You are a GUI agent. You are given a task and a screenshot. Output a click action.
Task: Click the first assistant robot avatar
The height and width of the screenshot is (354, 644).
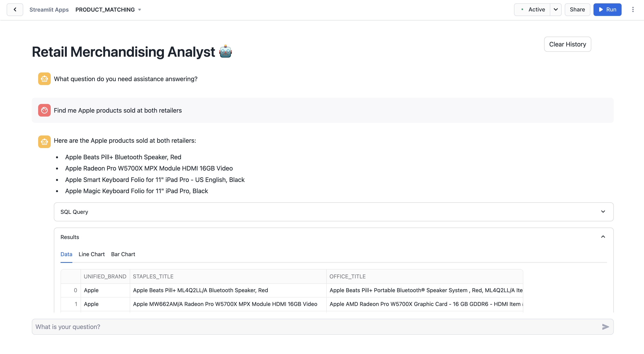click(44, 79)
